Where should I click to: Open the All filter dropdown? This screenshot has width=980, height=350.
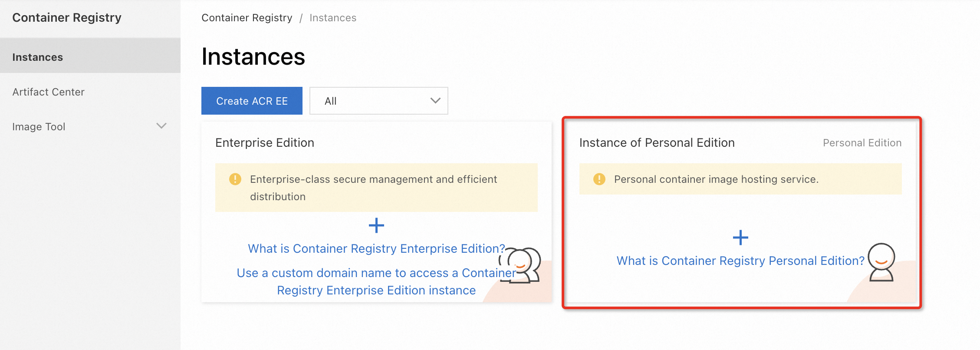click(378, 101)
